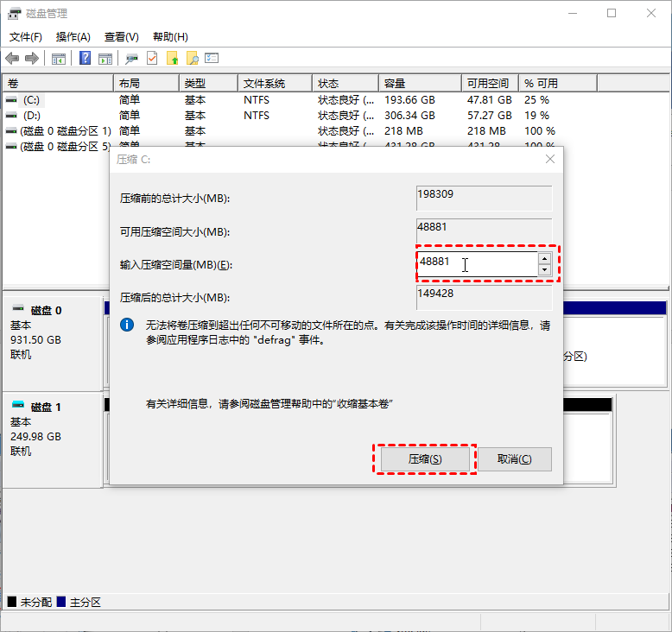Click the document with red checkmark icon
The image size is (672, 632).
point(152,58)
